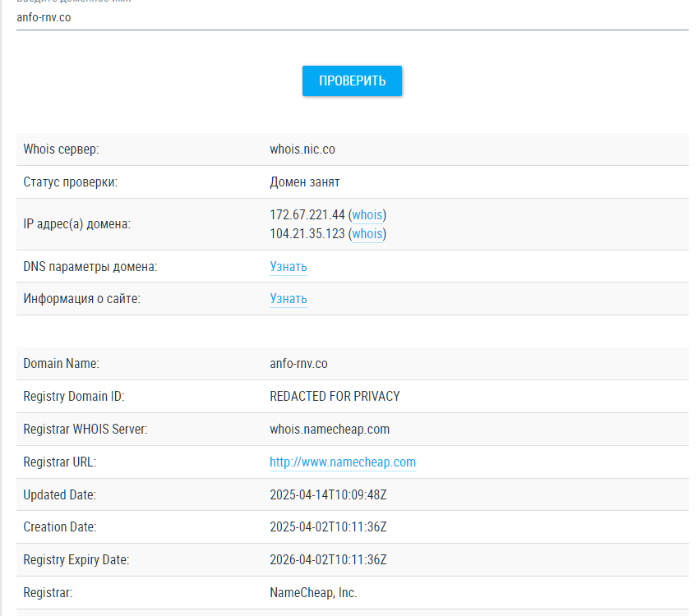Click the whois.namecheap.com server value

(330, 430)
